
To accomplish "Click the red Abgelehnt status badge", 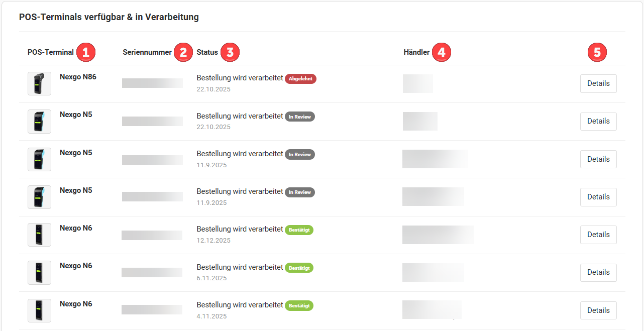I will click(300, 79).
